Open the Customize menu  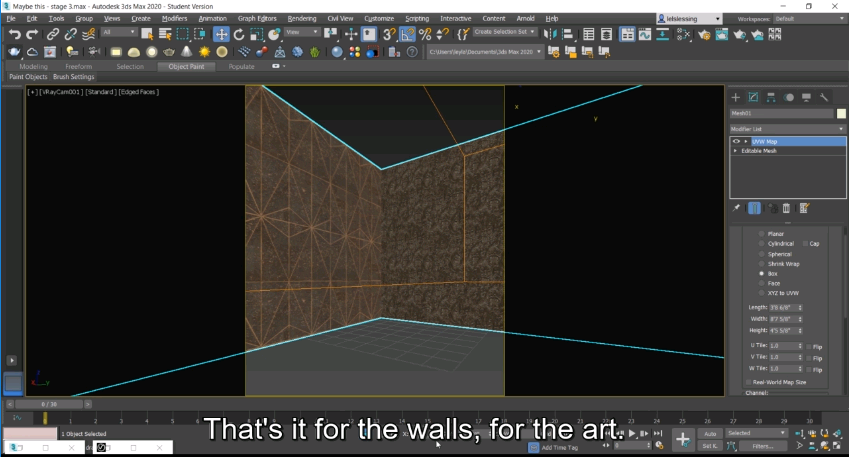coord(379,18)
